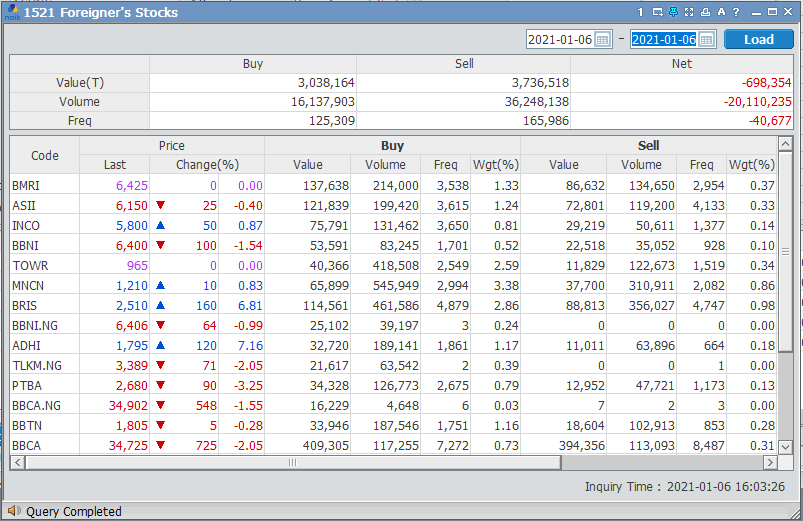Click the font size 'A' icon
The image size is (803, 521).
click(721, 12)
